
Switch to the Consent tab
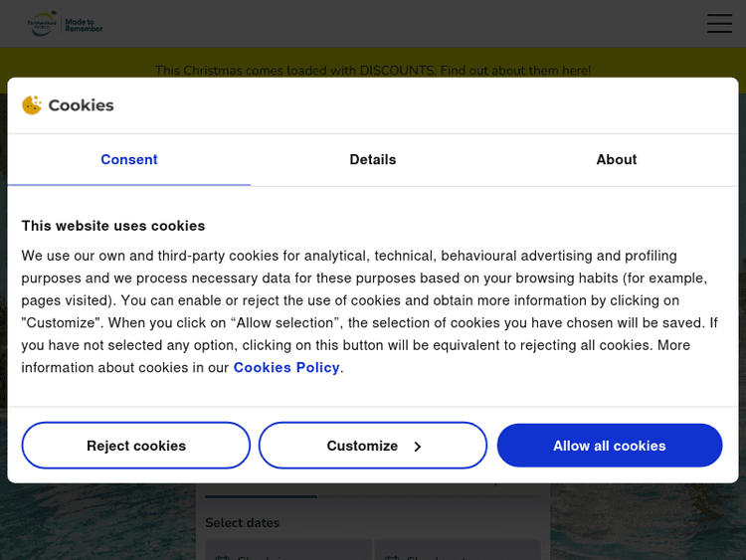click(x=128, y=159)
